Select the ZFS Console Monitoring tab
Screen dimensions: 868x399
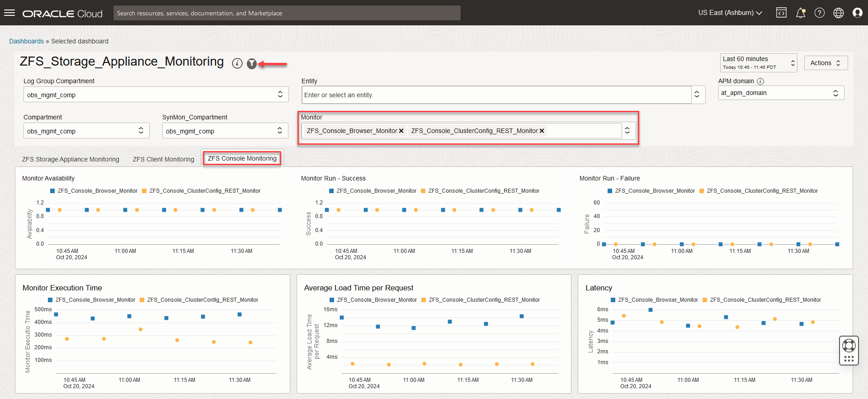click(x=242, y=158)
